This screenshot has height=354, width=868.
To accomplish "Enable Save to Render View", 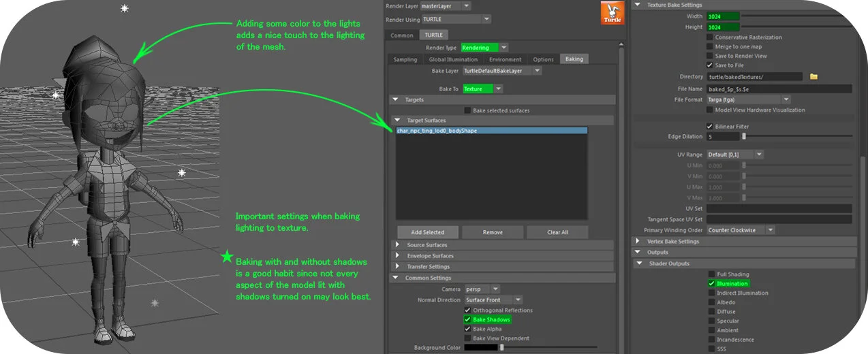I will click(x=710, y=56).
